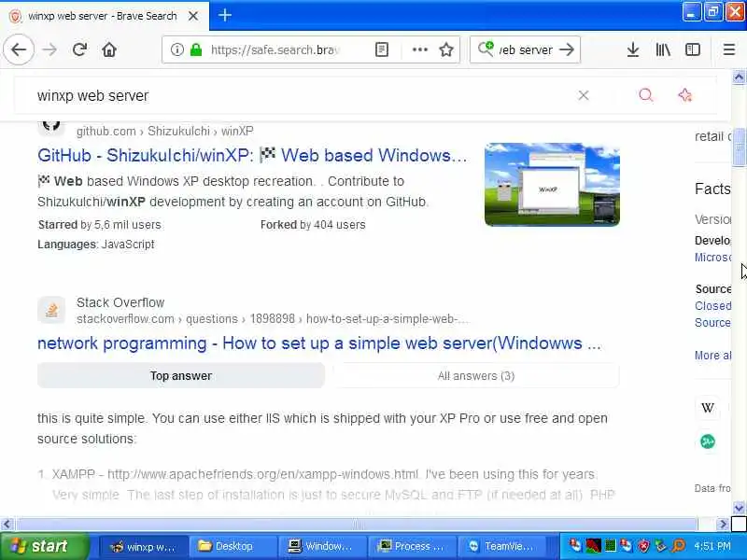Toggle reader view in address bar
This screenshot has width=747, height=560.
(x=382, y=49)
